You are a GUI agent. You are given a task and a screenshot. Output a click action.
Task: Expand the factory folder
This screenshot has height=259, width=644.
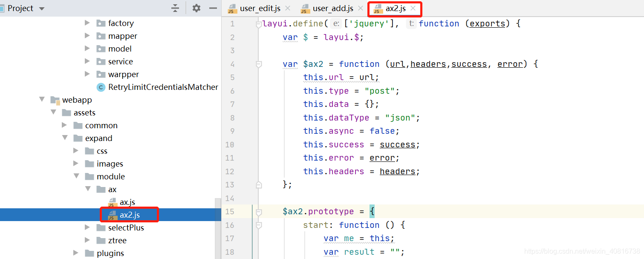click(87, 23)
